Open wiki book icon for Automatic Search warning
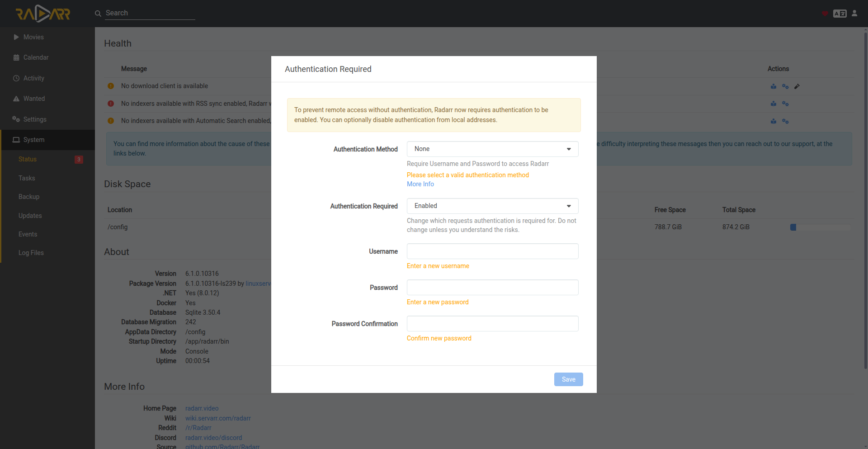The height and width of the screenshot is (449, 868). pos(774,121)
